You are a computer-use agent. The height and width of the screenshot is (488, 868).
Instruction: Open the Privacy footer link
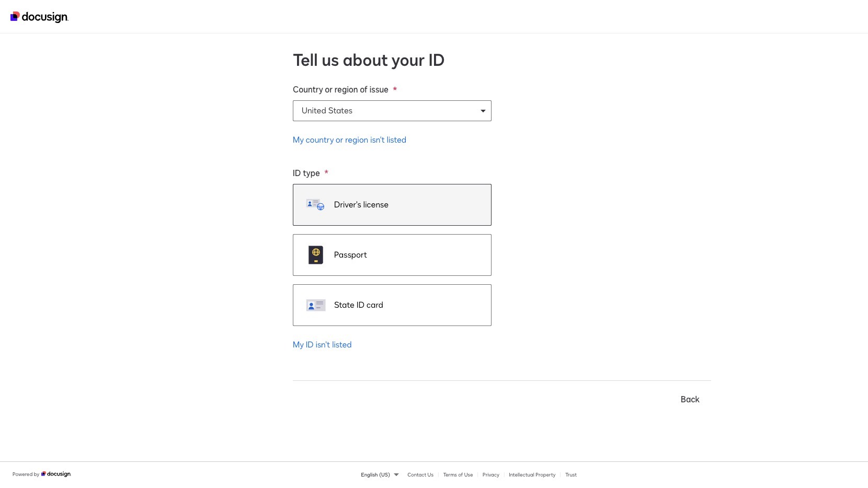491,475
